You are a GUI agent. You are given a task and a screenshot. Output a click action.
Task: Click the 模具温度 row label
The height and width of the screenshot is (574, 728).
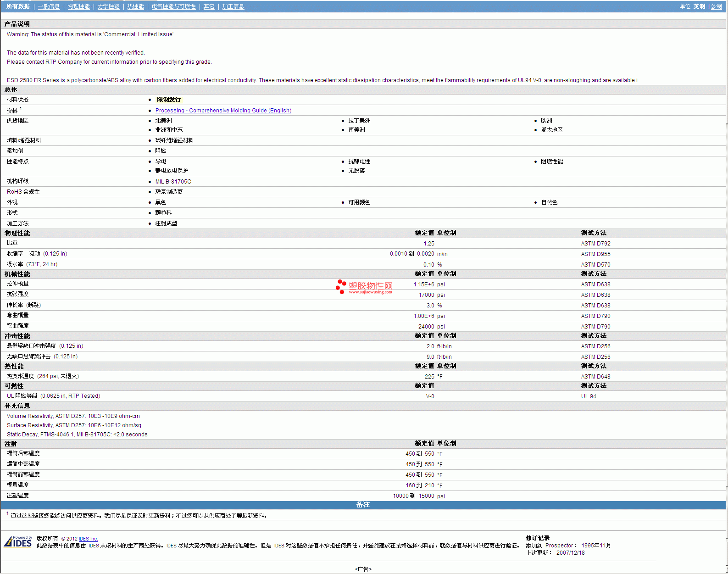(x=17, y=485)
